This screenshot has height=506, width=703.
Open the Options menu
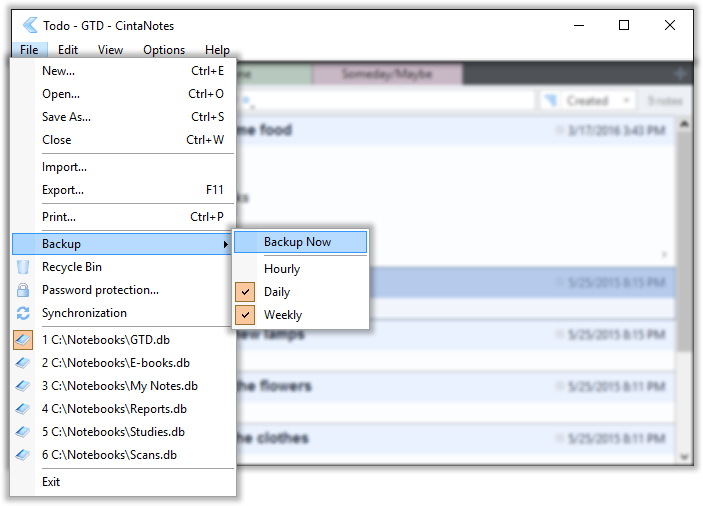click(164, 50)
